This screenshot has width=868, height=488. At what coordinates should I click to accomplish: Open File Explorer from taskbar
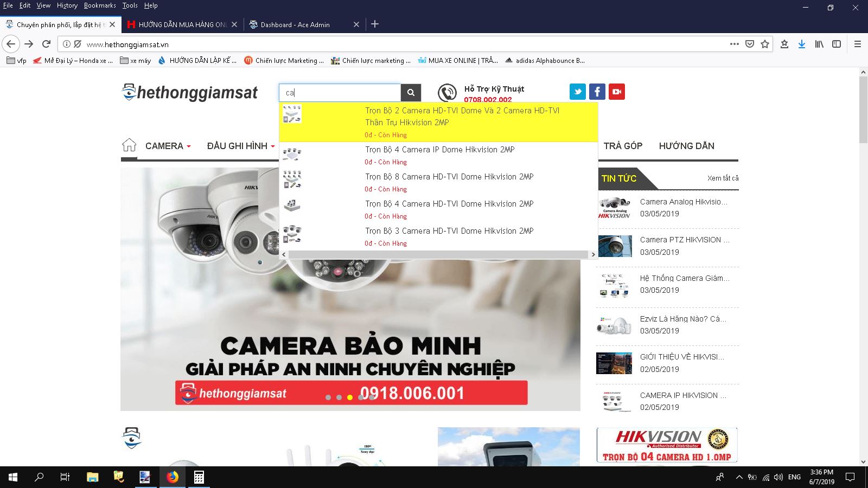(x=93, y=477)
